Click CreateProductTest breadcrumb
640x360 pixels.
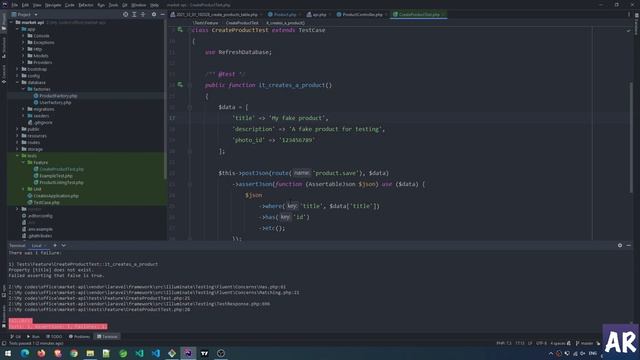[x=242, y=23]
